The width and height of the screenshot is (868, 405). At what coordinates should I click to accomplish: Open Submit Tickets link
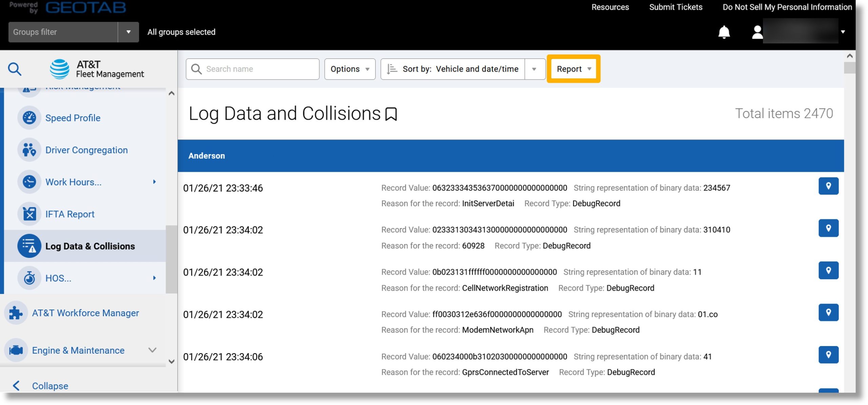point(675,7)
